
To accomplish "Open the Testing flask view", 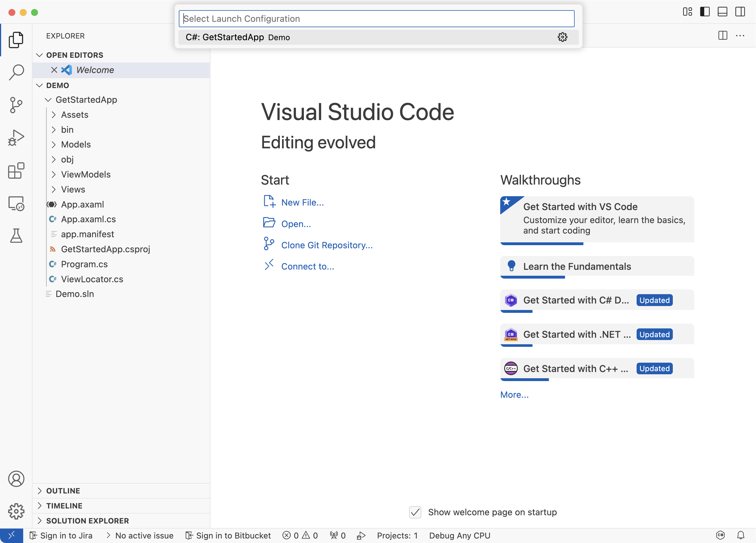I will point(16,236).
